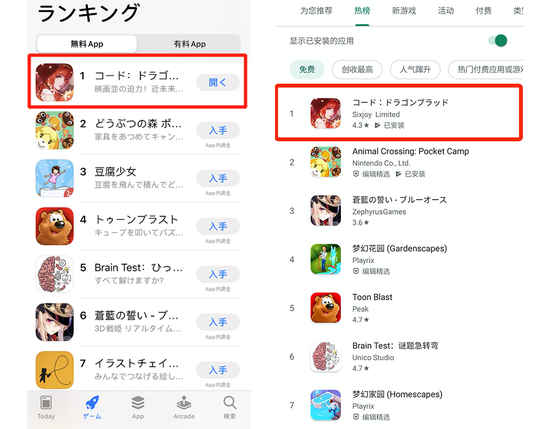Open the Today tab icon
The width and height of the screenshot is (550, 429).
point(46,403)
